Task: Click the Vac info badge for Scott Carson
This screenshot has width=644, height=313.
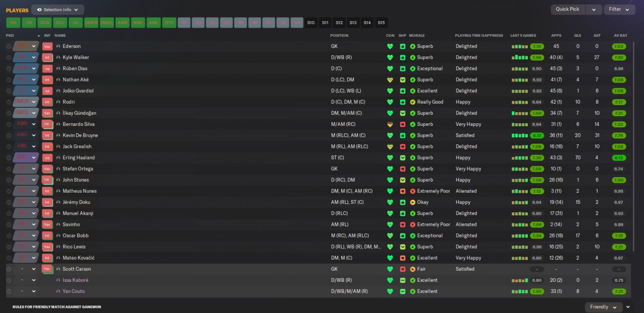Action: [x=47, y=269]
